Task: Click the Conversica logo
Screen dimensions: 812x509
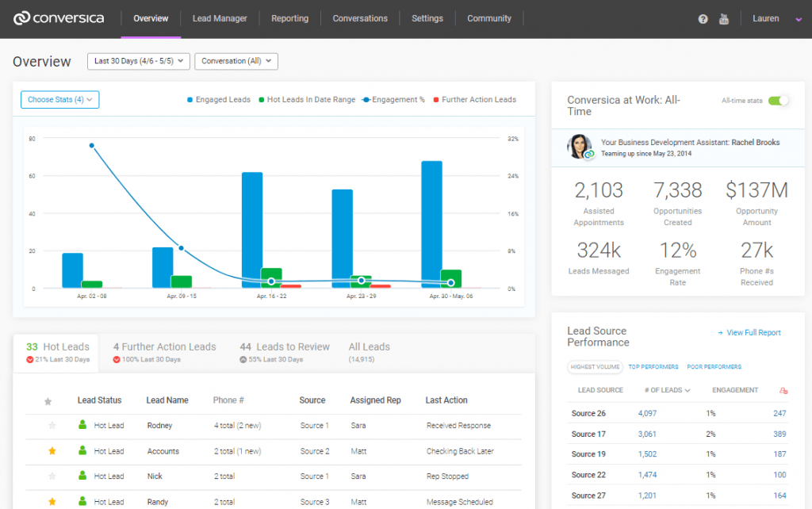Action: 58,17
